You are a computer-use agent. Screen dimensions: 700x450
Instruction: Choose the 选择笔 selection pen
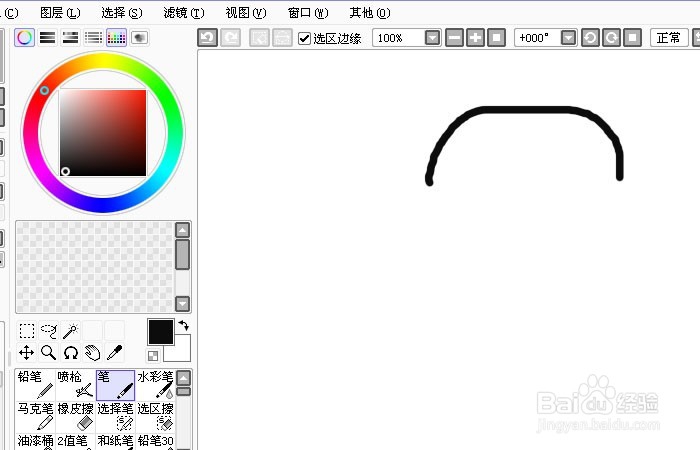[115, 417]
